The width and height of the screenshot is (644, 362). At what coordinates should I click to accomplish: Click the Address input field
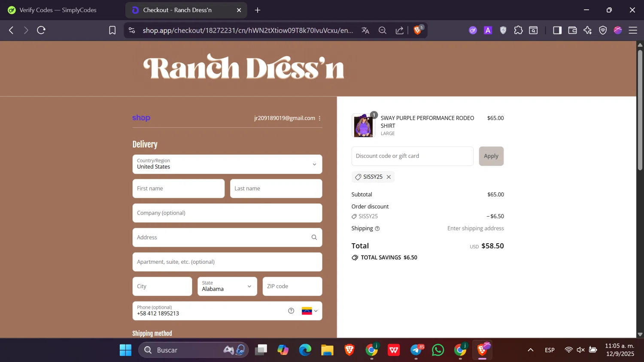(227, 238)
